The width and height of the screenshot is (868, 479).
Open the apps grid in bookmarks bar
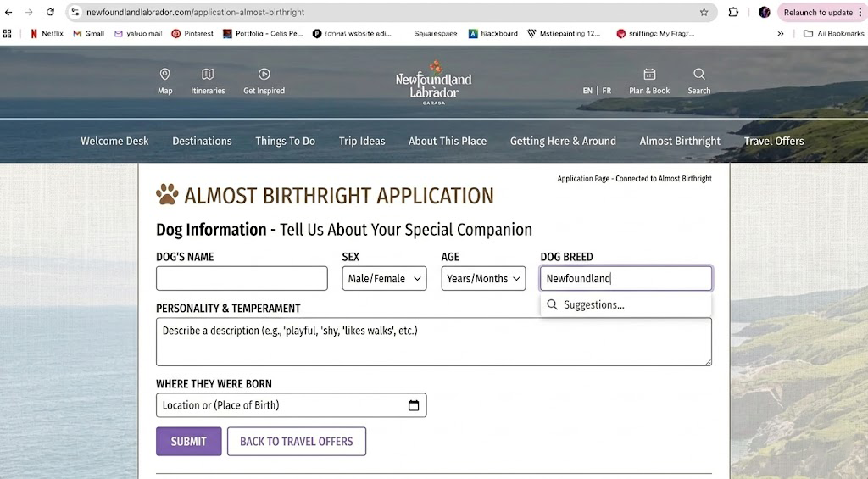tap(7, 34)
